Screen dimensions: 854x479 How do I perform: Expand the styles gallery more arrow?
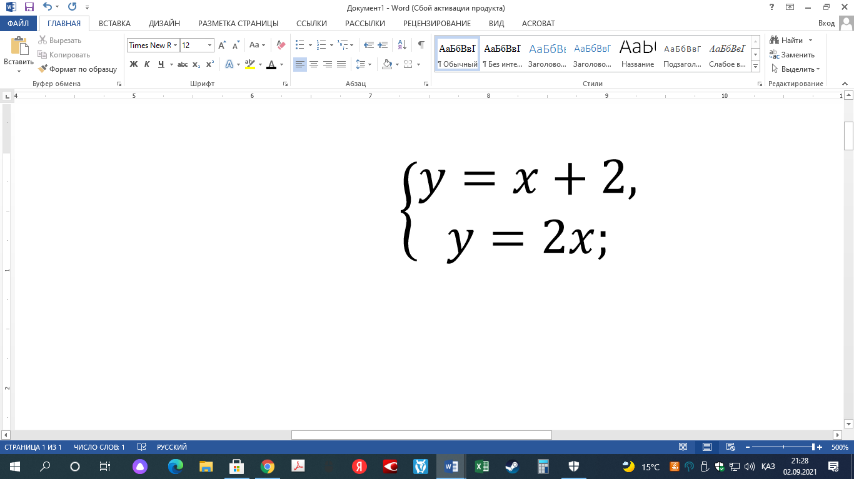[755, 66]
